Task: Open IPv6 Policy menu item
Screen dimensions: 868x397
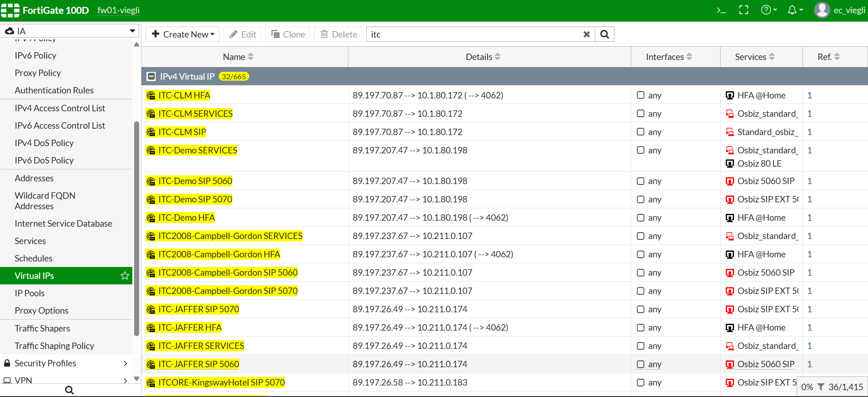Action: pos(35,55)
